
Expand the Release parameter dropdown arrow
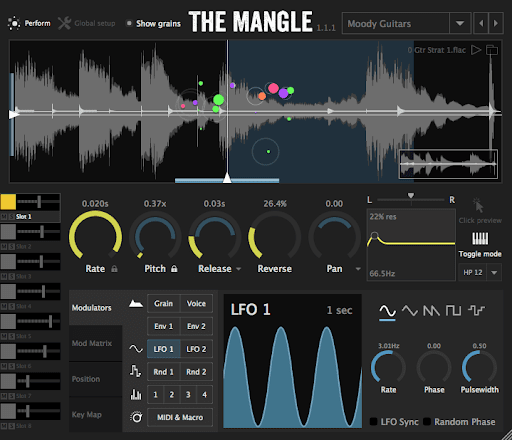pos(239,269)
